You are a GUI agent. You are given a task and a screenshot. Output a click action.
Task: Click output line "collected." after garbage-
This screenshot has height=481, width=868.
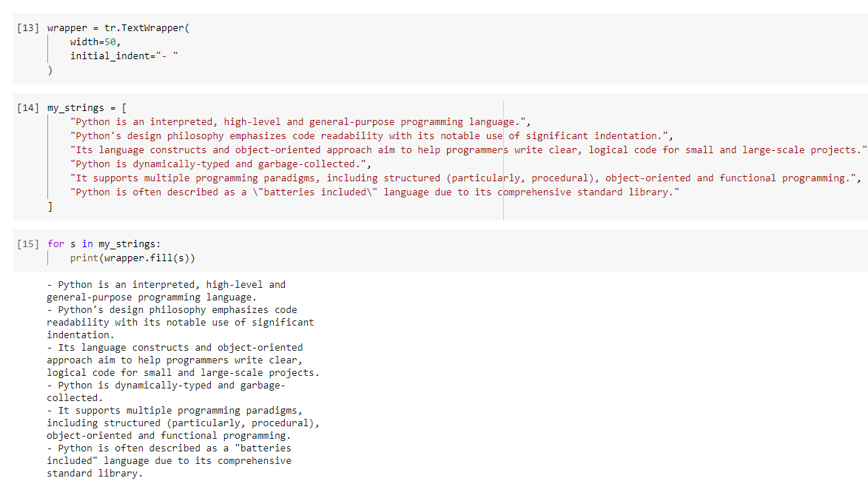[x=75, y=398]
